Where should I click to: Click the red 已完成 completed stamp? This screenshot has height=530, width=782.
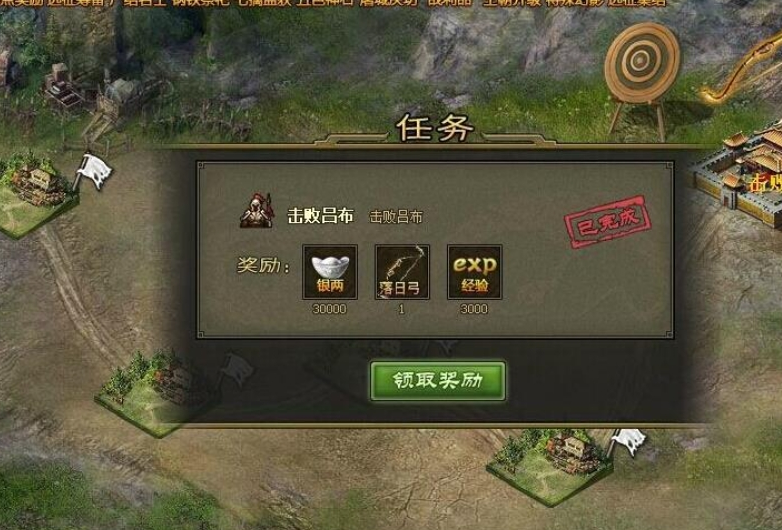(x=607, y=222)
